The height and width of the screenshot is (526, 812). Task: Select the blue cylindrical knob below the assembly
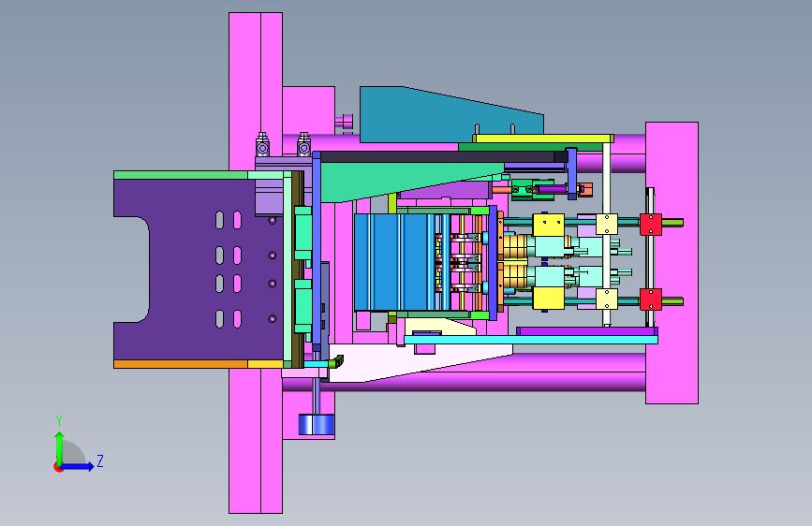tap(317, 425)
